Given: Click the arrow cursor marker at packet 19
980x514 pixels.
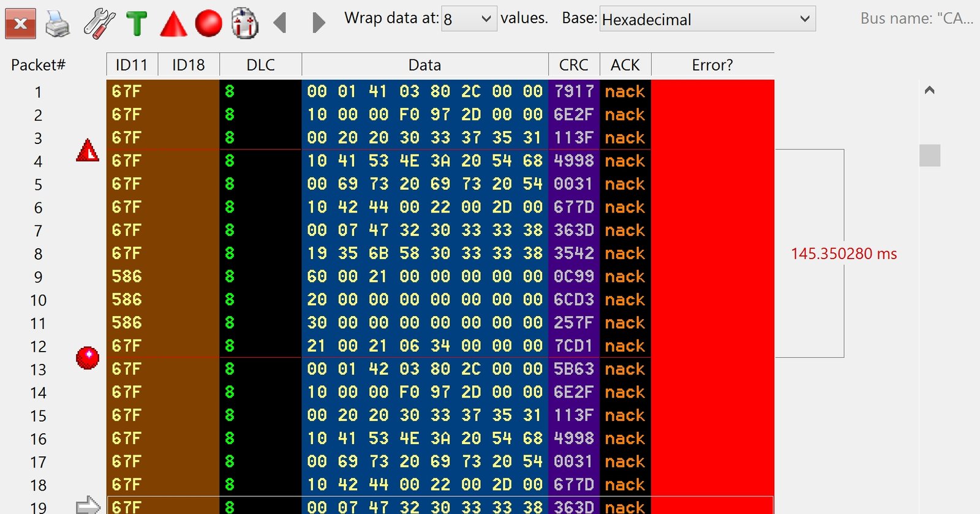Looking at the screenshot, I should click(88, 505).
